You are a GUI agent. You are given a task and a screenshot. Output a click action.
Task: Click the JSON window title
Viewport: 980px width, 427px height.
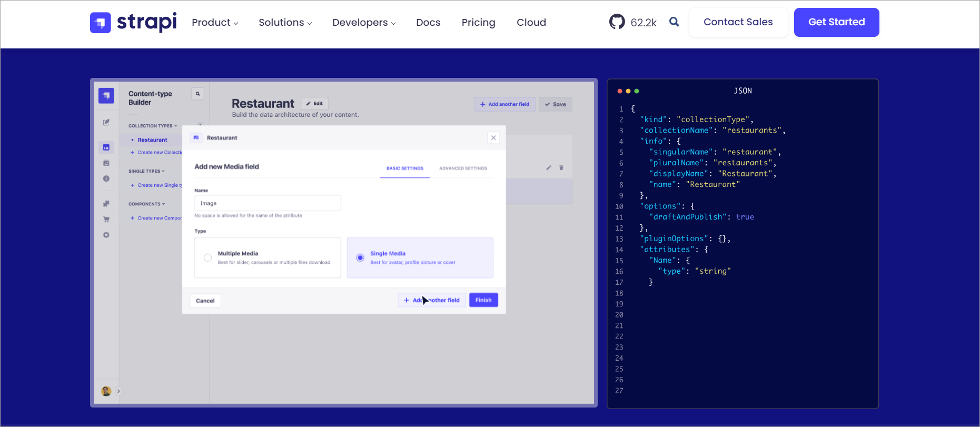click(743, 91)
